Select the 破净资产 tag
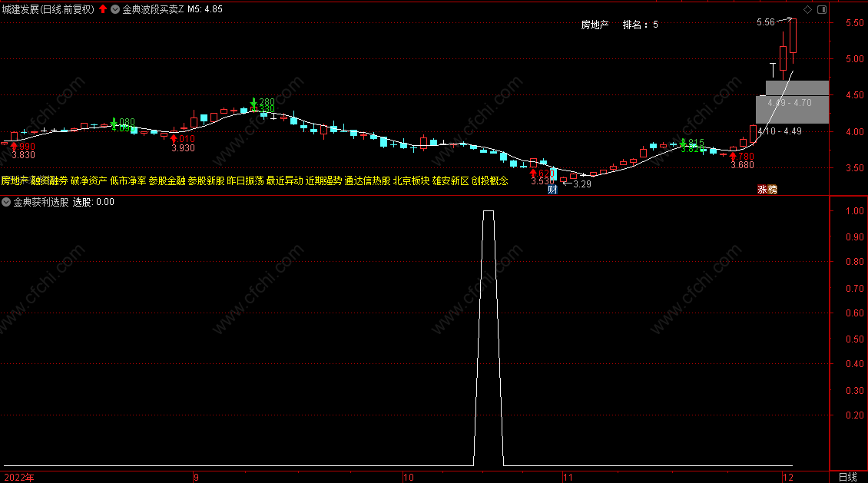The width and height of the screenshot is (868, 483). (88, 180)
